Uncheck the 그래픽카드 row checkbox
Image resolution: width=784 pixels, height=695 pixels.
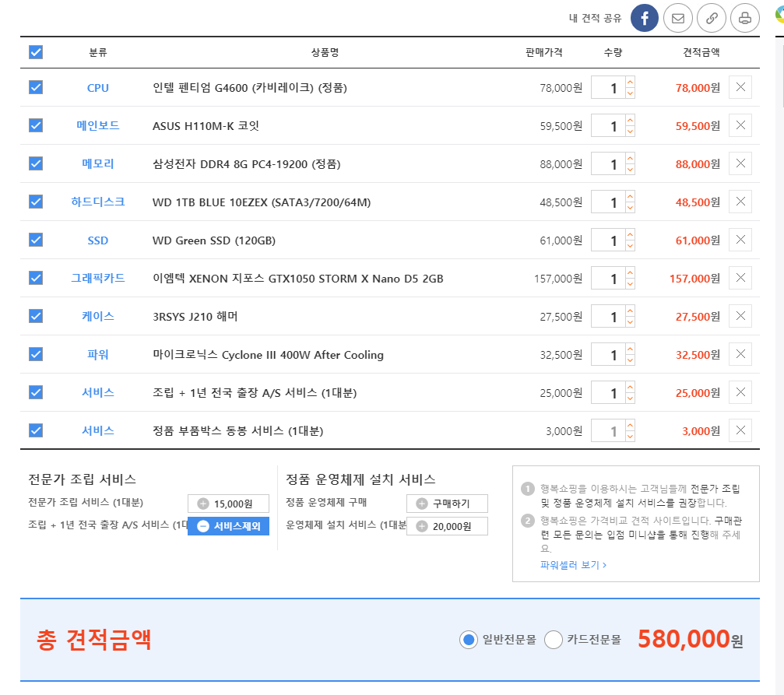point(36,278)
